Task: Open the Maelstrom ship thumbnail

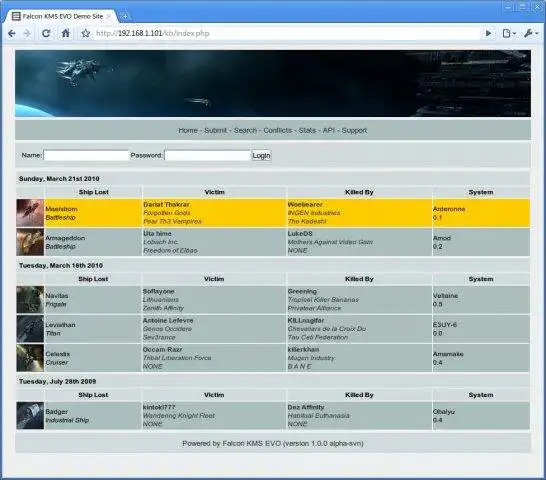Action: 30,213
